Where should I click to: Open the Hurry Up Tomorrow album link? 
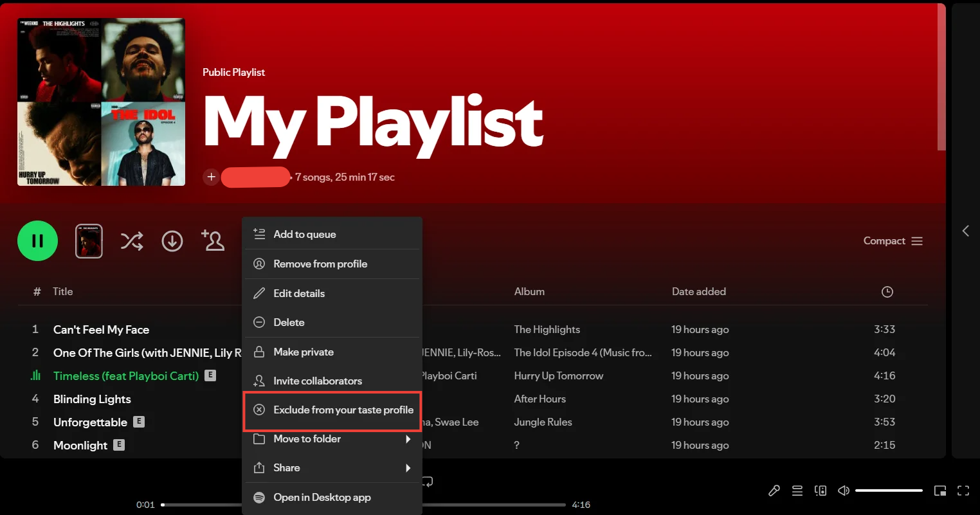click(558, 375)
